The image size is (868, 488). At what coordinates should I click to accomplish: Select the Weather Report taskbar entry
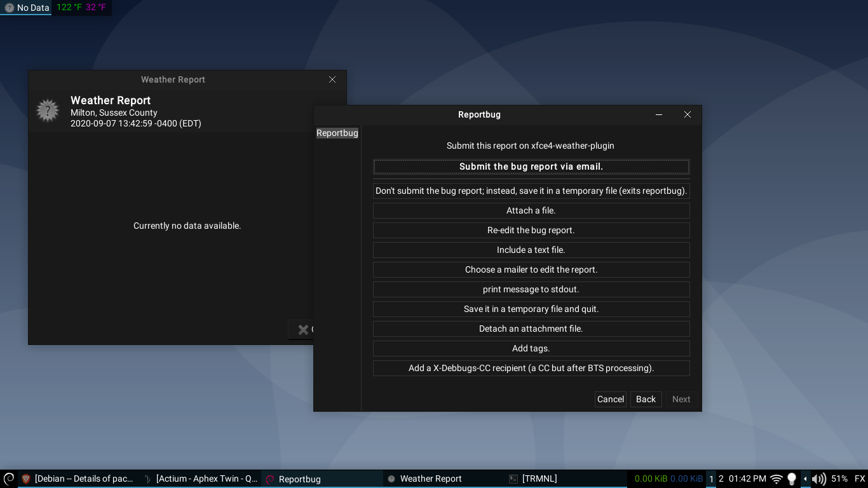(444, 478)
